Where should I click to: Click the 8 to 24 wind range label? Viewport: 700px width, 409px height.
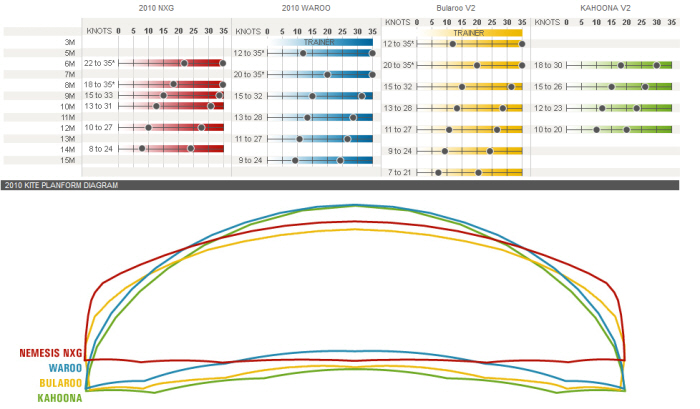tap(100, 149)
